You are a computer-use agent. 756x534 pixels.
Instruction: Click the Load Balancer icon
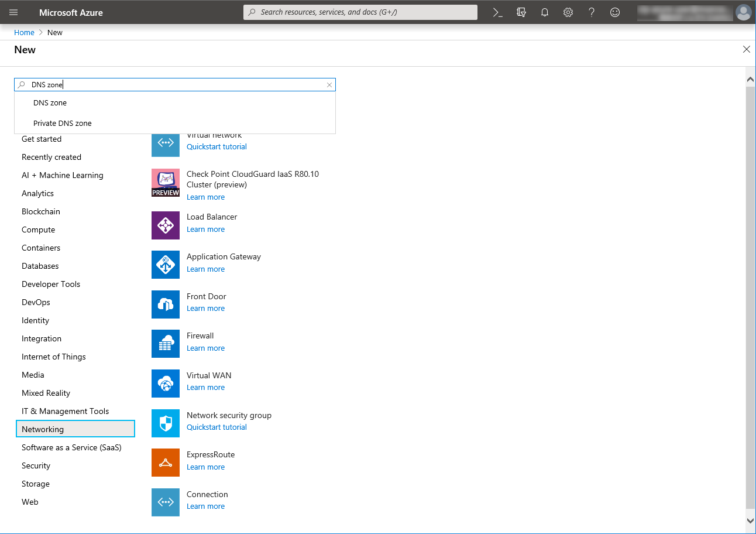(166, 225)
